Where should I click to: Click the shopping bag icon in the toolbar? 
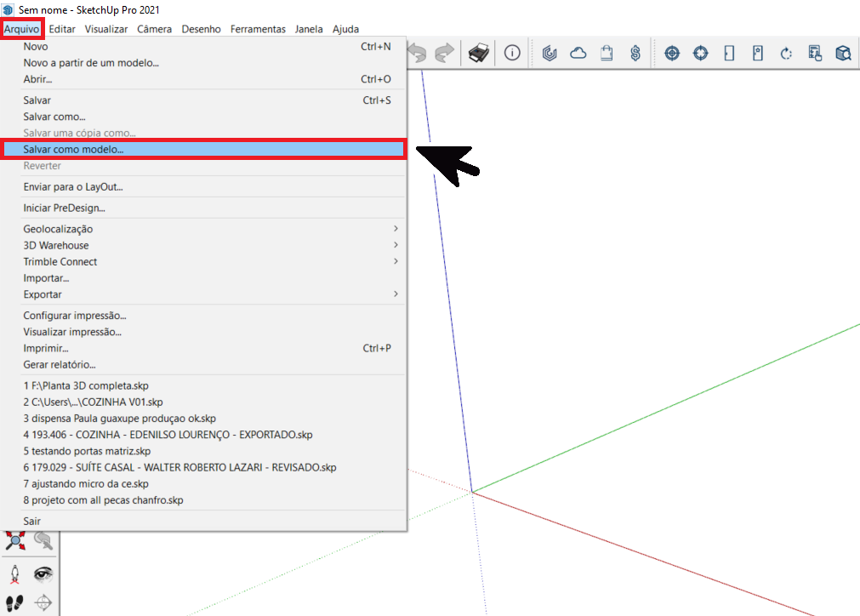[607, 54]
